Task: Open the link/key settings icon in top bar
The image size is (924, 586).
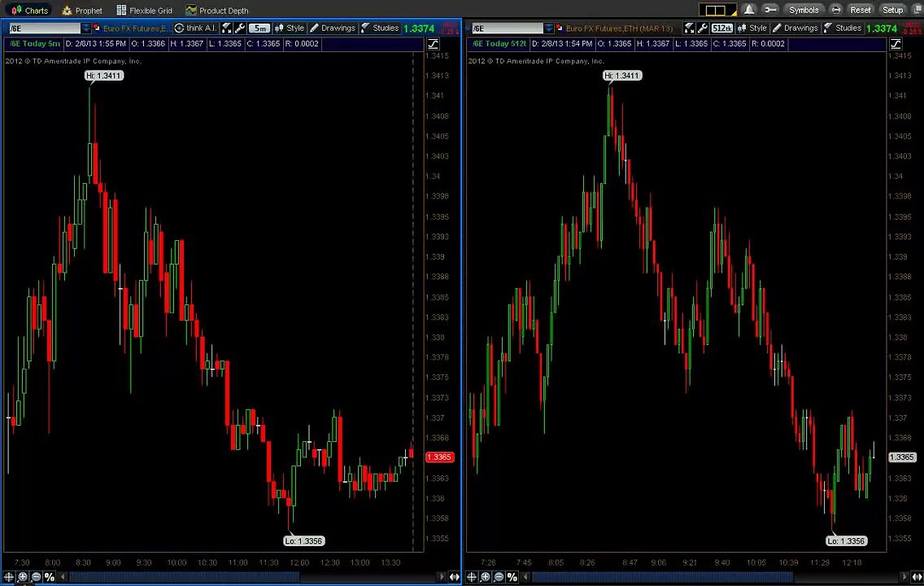Action: tap(769, 10)
